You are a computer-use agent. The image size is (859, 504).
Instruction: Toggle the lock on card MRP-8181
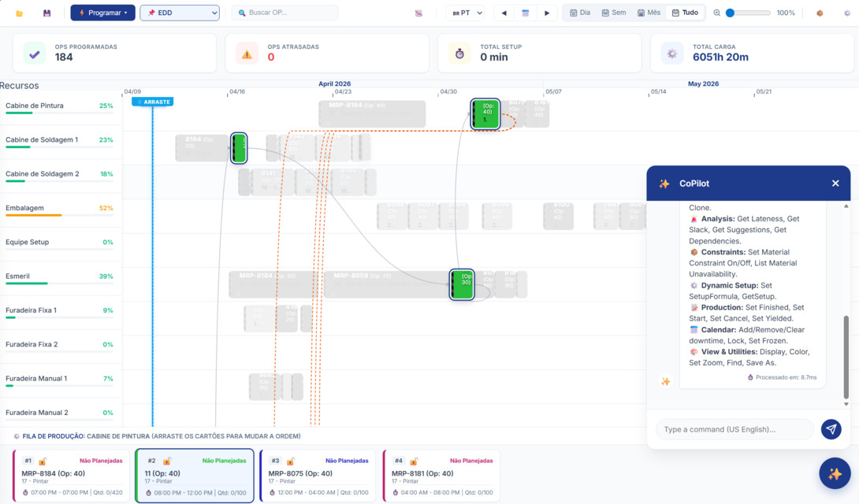[414, 460]
